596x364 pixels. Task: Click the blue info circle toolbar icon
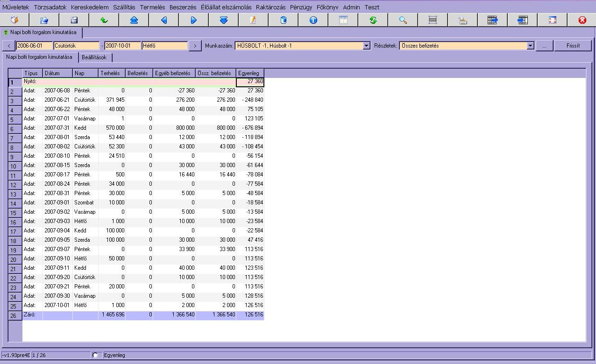click(x=313, y=20)
